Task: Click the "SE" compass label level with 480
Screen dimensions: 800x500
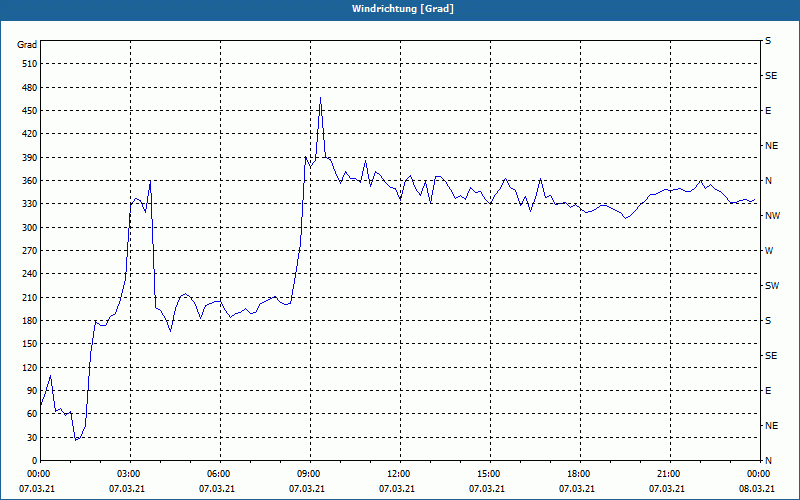Action: click(x=771, y=76)
